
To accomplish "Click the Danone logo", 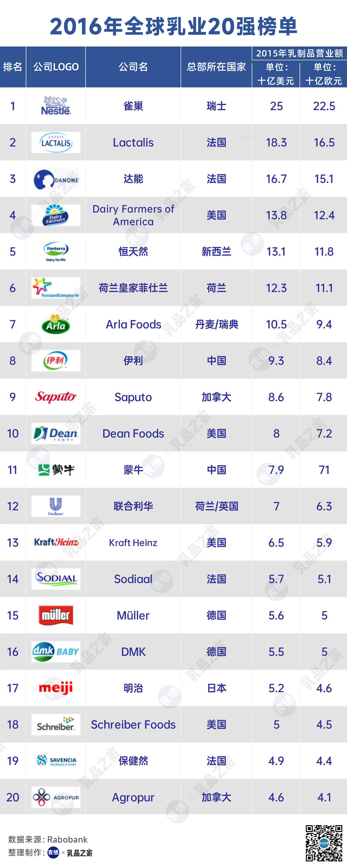I will (56, 179).
